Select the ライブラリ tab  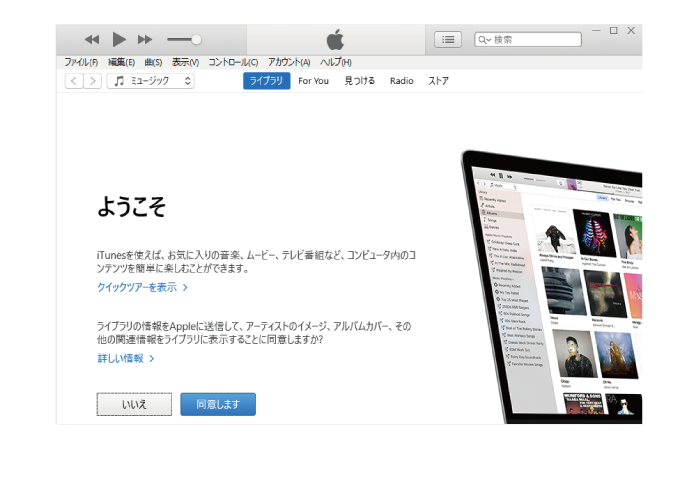pos(267,81)
